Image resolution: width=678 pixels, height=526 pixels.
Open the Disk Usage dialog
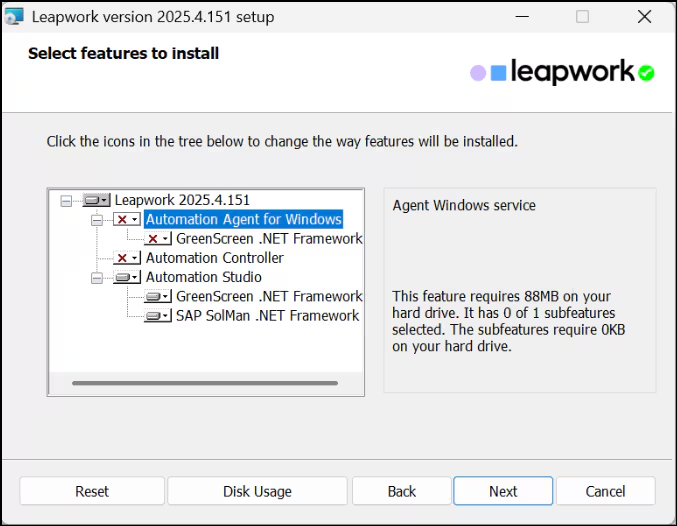click(257, 491)
